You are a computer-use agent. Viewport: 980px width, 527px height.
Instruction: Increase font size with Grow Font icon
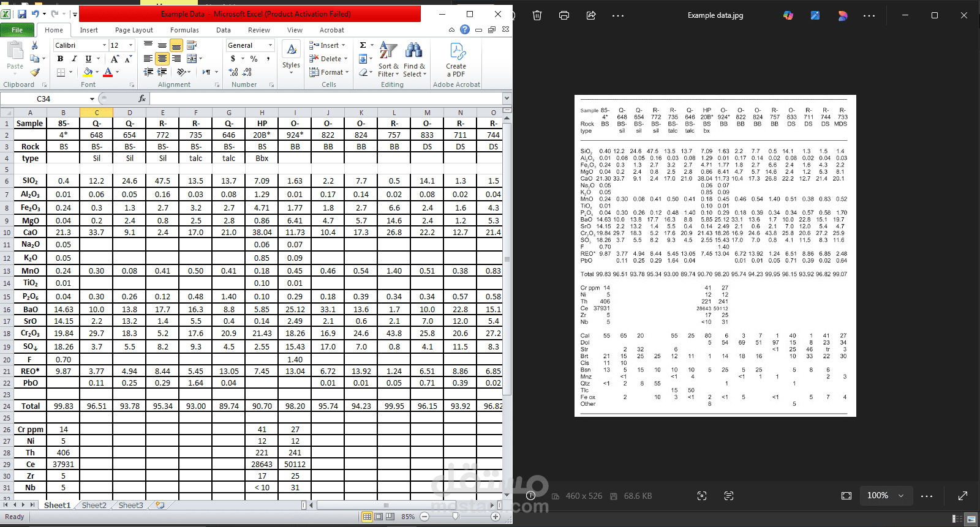coord(115,59)
